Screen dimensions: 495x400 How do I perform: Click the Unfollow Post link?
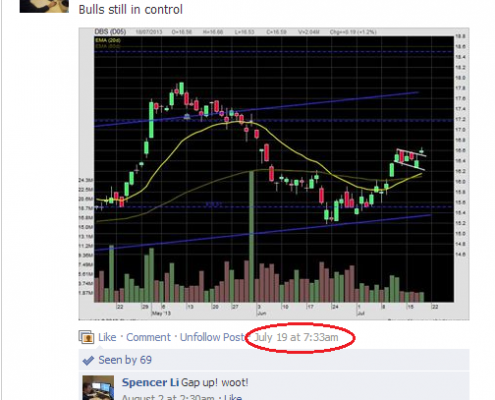point(213,337)
